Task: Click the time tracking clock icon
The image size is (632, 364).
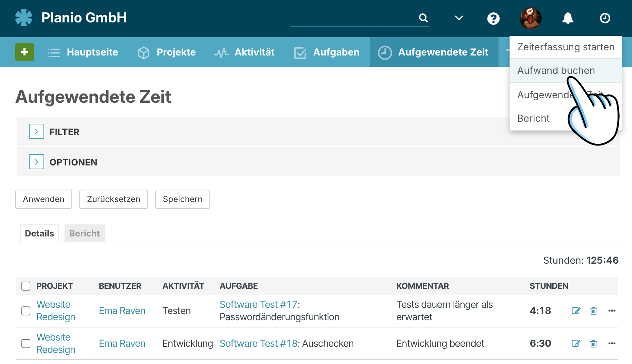Action: pyautogui.click(x=605, y=18)
